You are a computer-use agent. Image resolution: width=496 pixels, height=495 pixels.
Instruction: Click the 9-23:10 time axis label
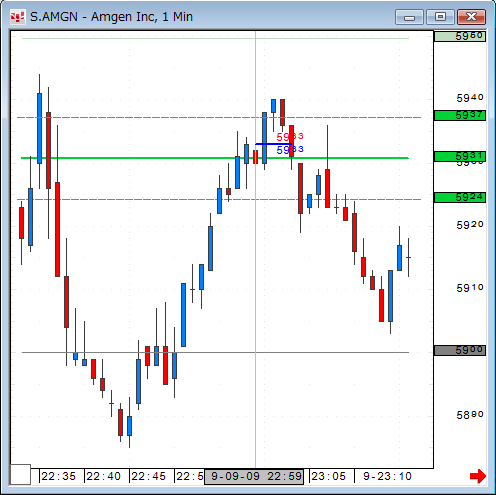pyautogui.click(x=387, y=476)
